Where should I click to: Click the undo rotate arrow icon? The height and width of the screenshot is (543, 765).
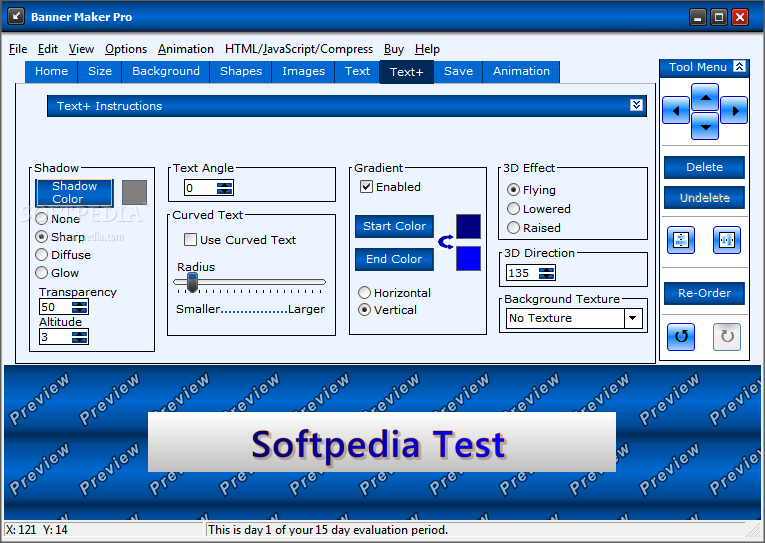681,337
